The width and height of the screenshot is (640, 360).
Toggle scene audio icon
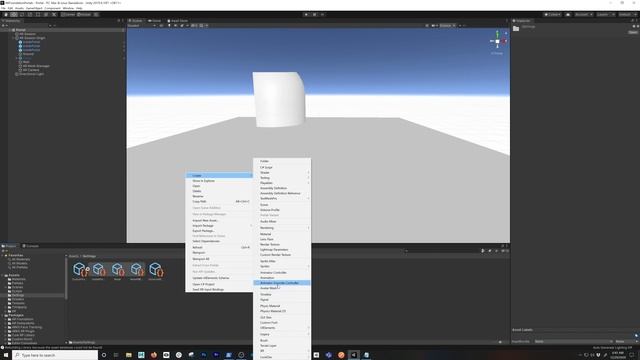coord(176,25)
